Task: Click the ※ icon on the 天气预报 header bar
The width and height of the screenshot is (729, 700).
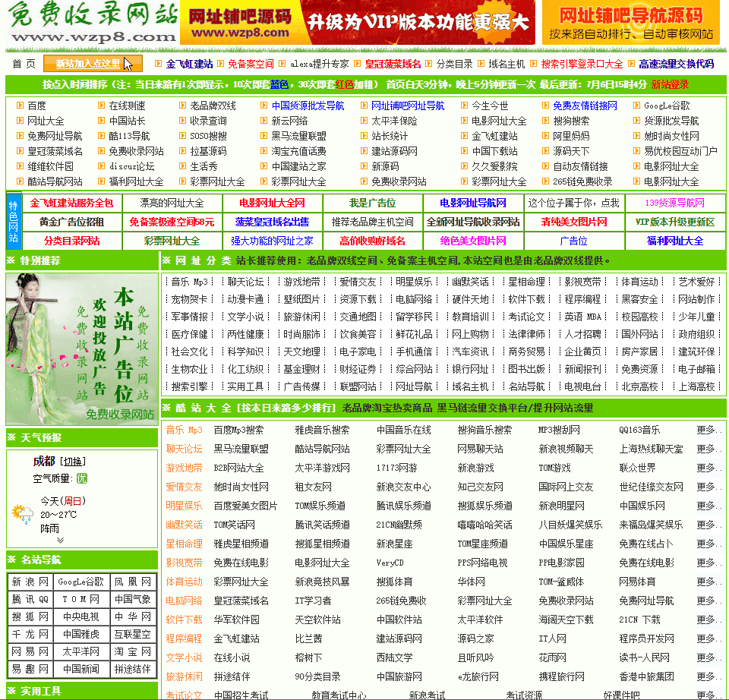Action: click(12, 437)
